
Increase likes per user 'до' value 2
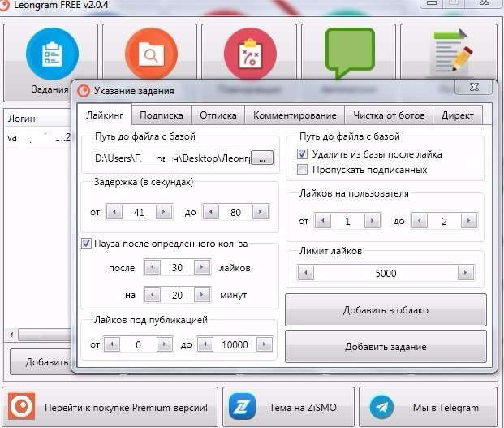tap(468, 221)
